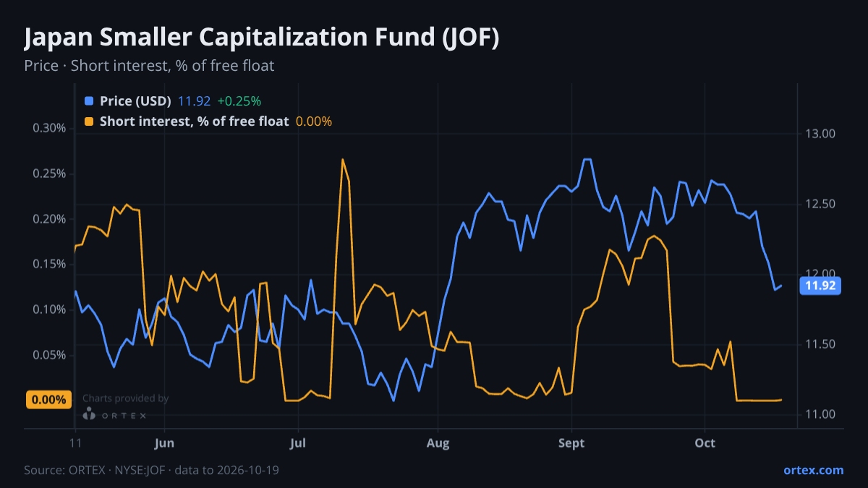Click the Charts provided by text
The width and height of the screenshot is (868, 488).
[x=126, y=398]
